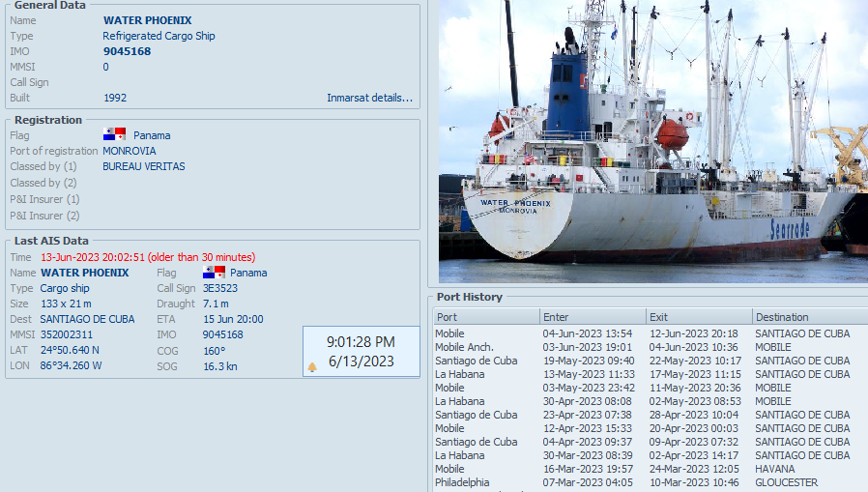
Task: Click the BUREAU VERITAS classification value
Action: point(144,166)
